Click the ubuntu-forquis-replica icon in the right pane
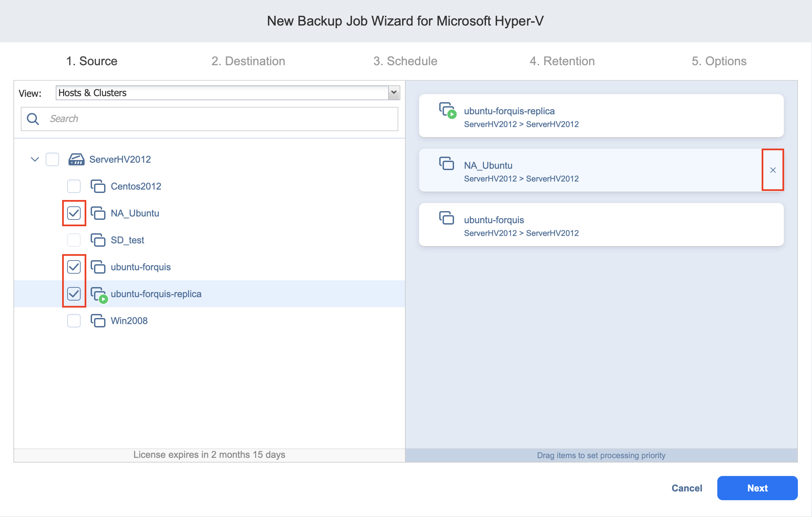The image size is (812, 517). (x=448, y=110)
